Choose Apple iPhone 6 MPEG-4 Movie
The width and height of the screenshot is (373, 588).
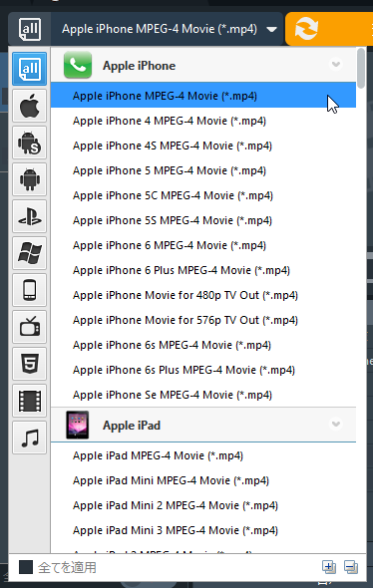pyautogui.click(x=203, y=245)
